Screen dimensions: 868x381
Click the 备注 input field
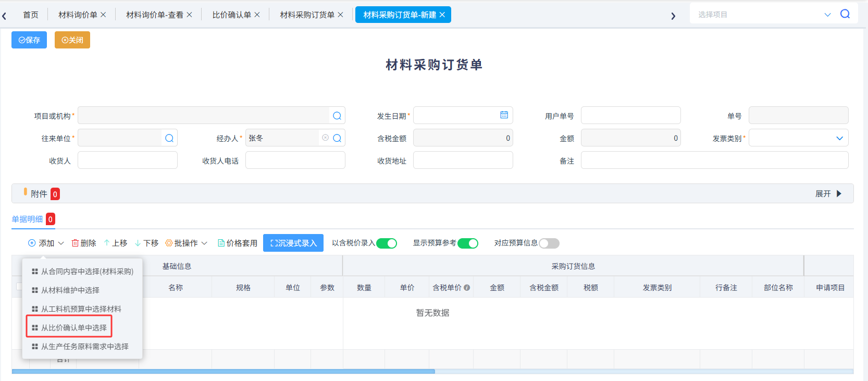pos(715,160)
